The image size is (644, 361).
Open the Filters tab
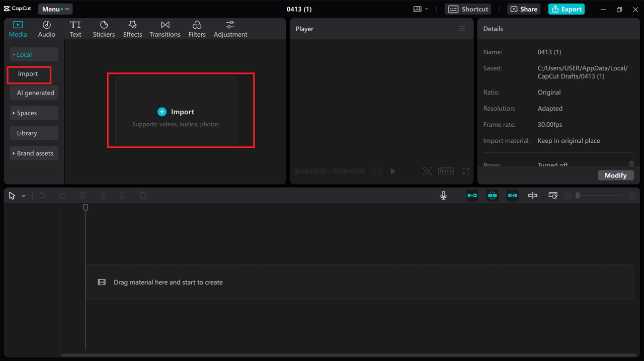197,29
